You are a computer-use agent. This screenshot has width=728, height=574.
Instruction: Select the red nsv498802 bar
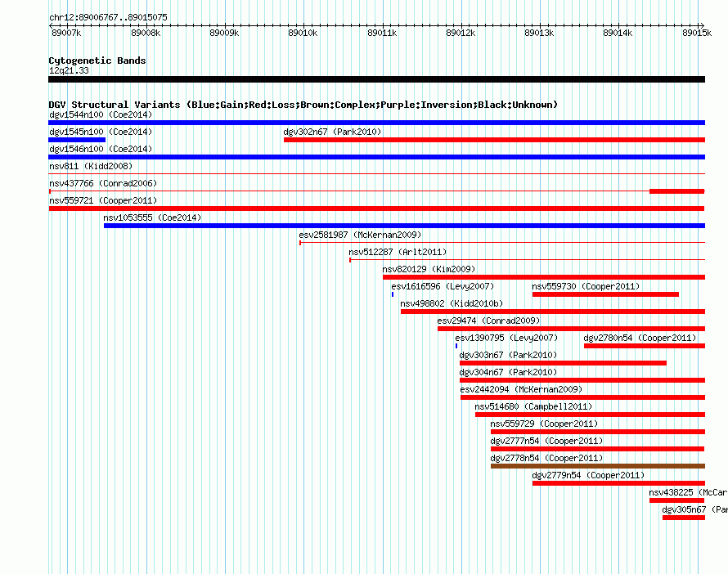pos(553,312)
